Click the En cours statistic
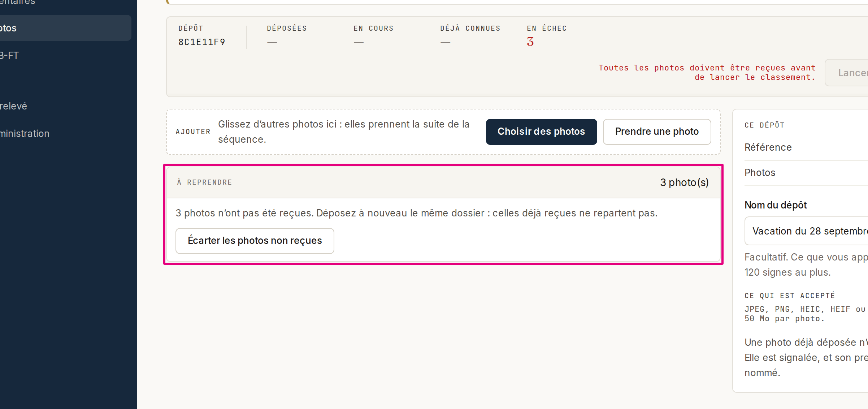Screen dimensions: 868x409 coord(373,35)
